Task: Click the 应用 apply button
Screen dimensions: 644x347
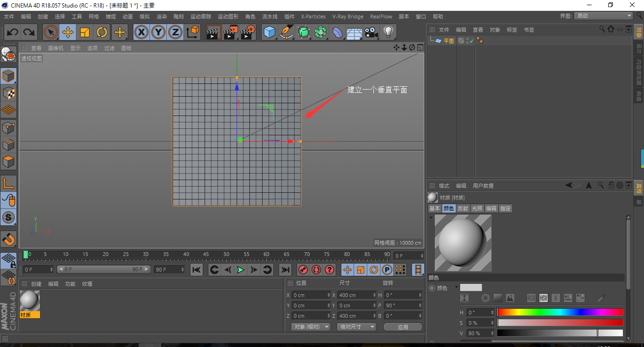Action: 403,327
